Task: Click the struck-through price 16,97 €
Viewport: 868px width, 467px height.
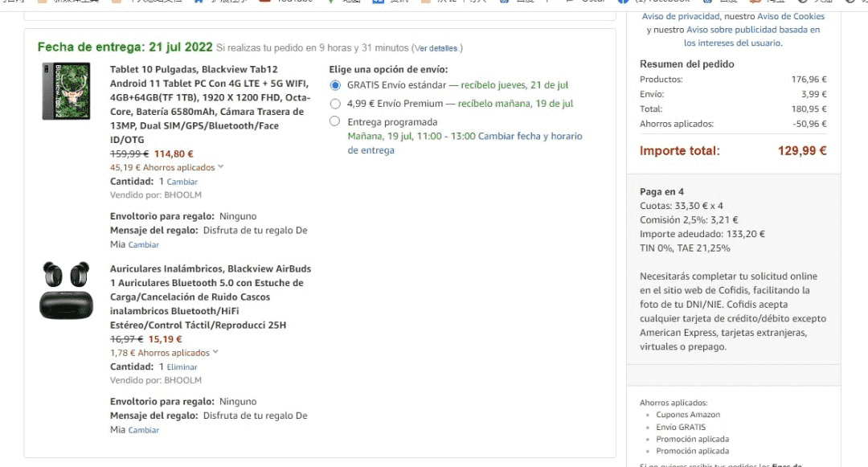Action: click(126, 339)
